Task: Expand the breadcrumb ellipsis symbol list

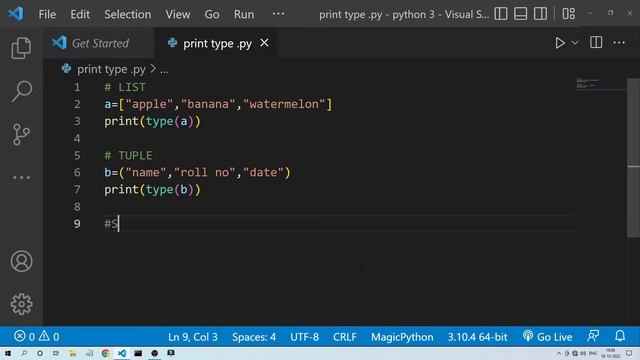Action: pyautogui.click(x=164, y=70)
